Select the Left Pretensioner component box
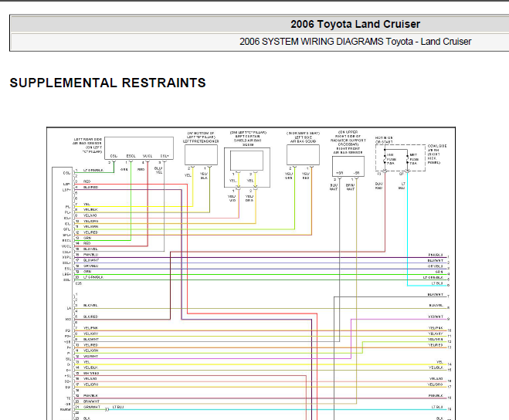Viewport: 509px width, 420px height. pos(201,155)
